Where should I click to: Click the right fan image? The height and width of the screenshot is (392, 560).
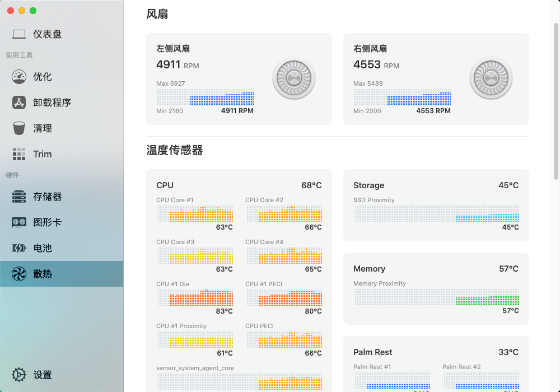pos(491,78)
